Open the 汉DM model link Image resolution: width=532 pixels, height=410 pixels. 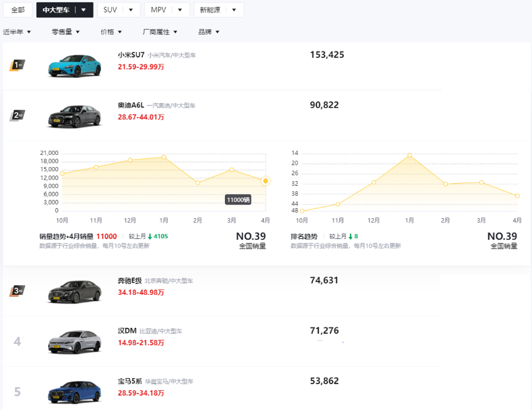pyautogui.click(x=127, y=330)
